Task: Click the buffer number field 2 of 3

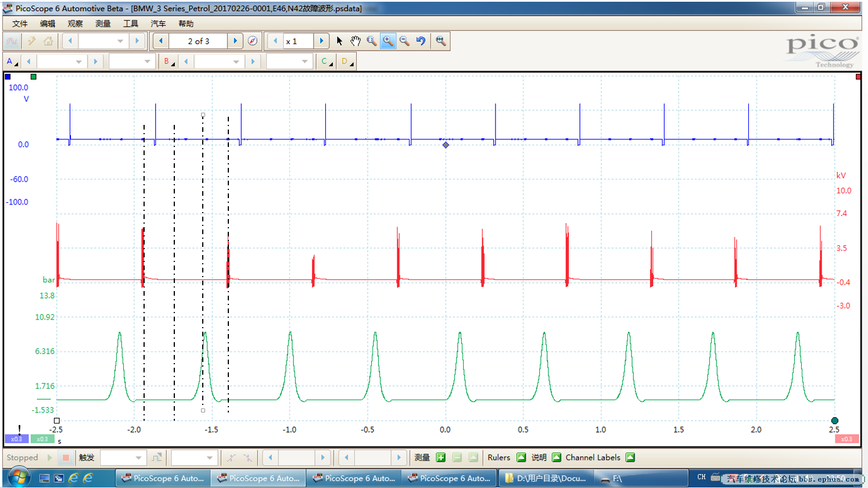Action: pos(198,41)
